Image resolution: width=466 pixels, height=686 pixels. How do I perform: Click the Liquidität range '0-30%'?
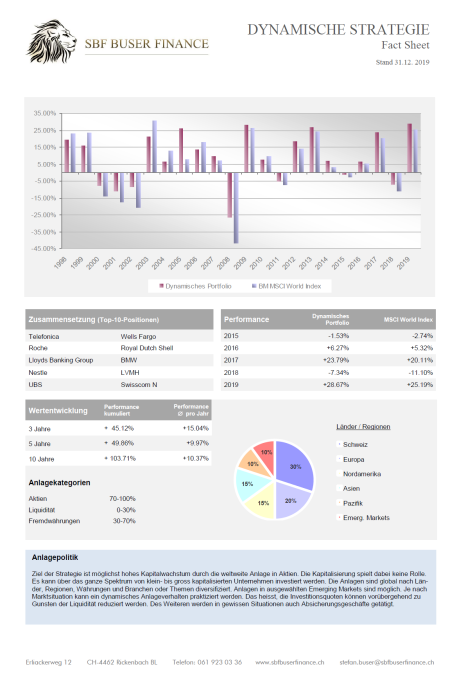pos(126,510)
